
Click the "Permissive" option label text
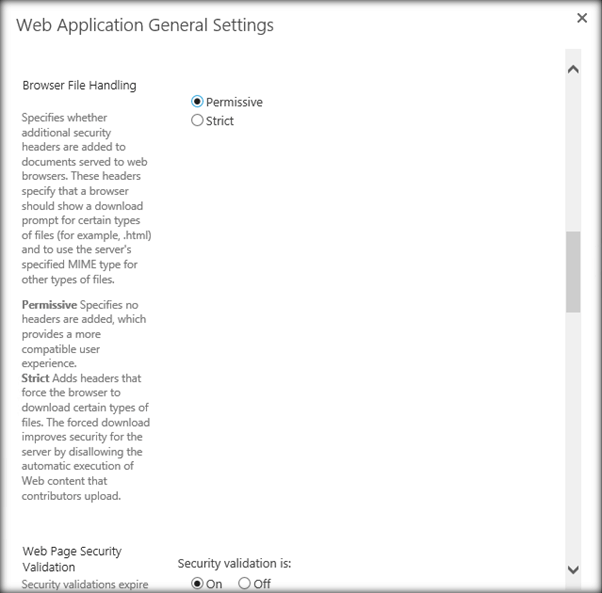234,102
